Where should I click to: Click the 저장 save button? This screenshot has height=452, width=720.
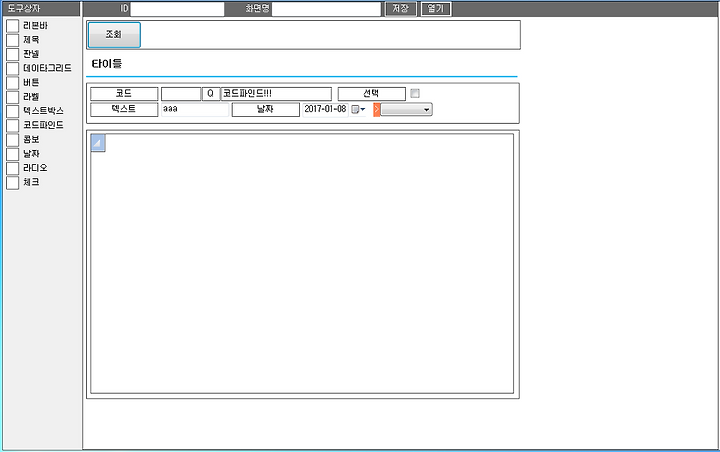(400, 9)
